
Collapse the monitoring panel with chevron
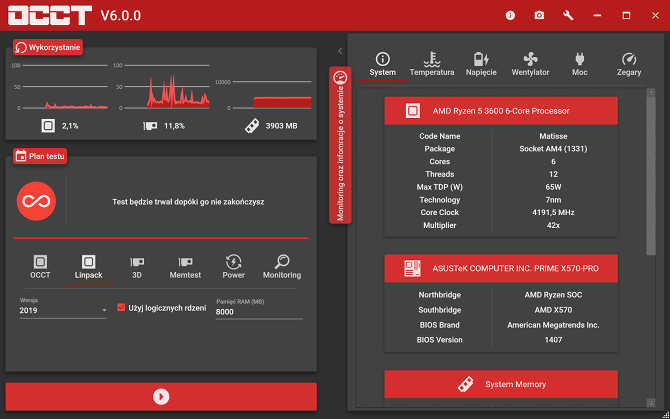point(340,51)
